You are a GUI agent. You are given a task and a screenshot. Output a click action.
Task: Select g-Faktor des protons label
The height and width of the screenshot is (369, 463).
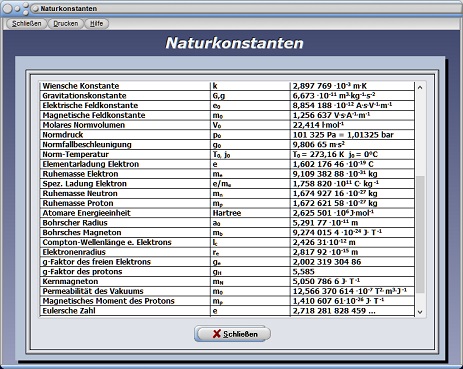pos(82,272)
